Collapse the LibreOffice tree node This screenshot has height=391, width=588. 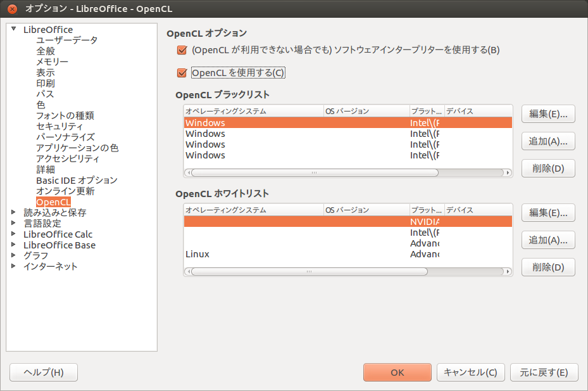coord(14,29)
